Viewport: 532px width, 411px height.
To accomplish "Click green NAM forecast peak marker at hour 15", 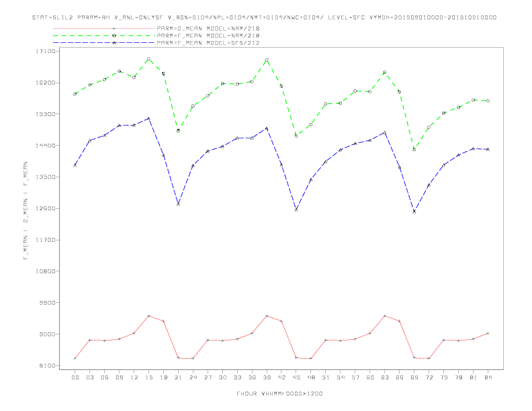I will pyautogui.click(x=148, y=59).
